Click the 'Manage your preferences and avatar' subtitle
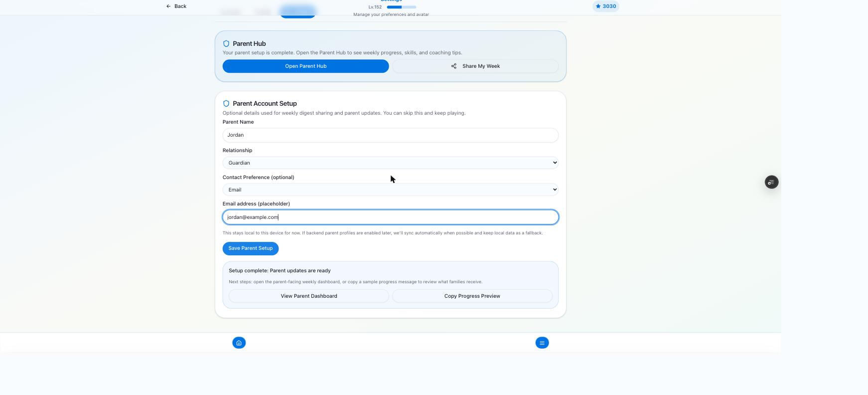868x395 pixels. pyautogui.click(x=391, y=14)
